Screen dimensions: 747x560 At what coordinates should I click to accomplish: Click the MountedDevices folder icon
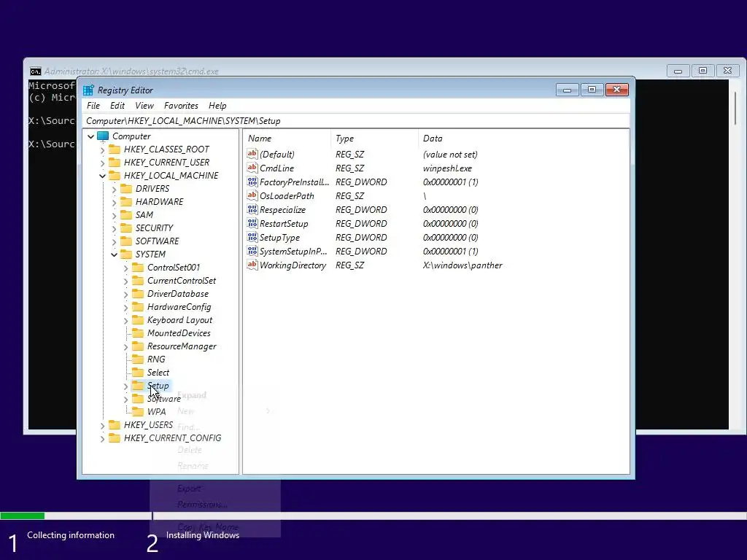click(x=138, y=332)
